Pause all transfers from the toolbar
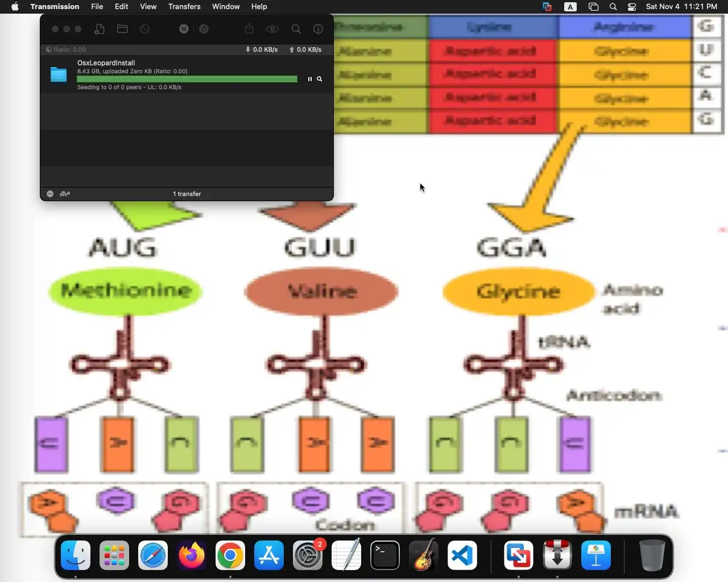 click(184, 29)
